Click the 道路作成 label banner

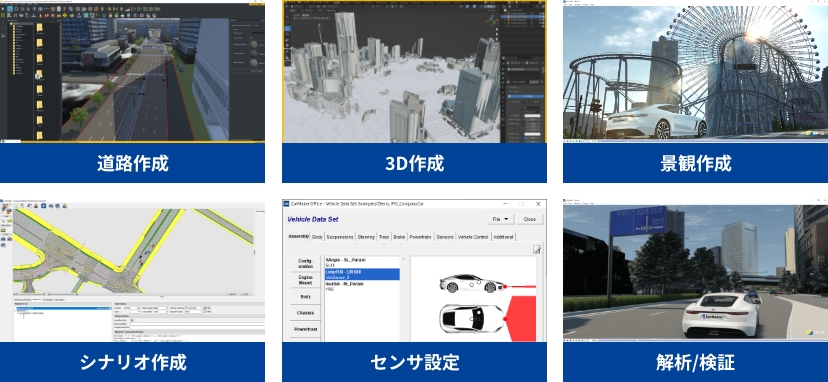132,163
